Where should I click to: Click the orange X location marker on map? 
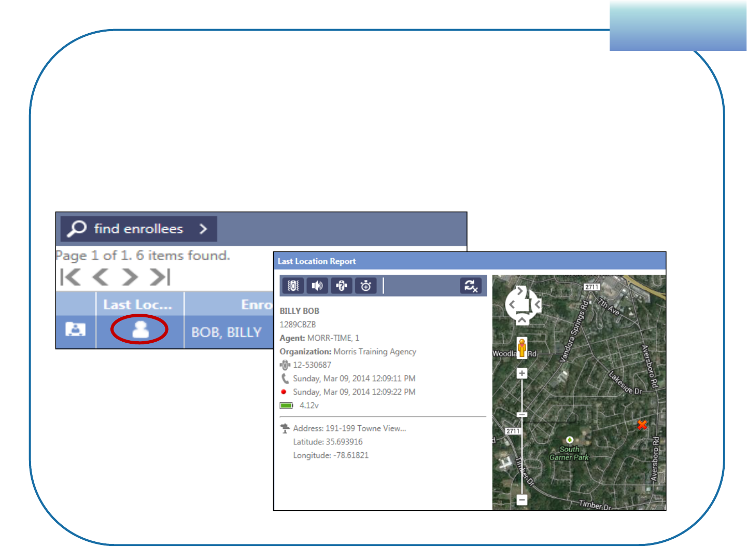(x=642, y=425)
